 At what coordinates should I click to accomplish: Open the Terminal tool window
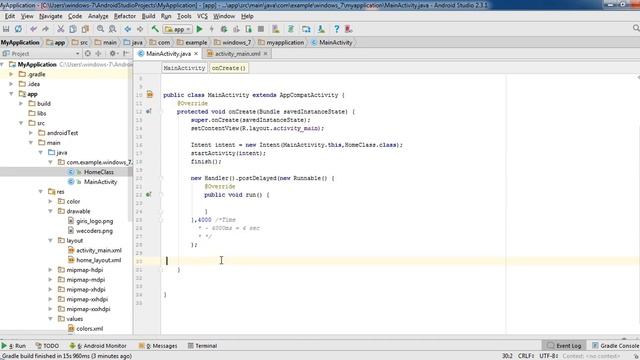202,346
